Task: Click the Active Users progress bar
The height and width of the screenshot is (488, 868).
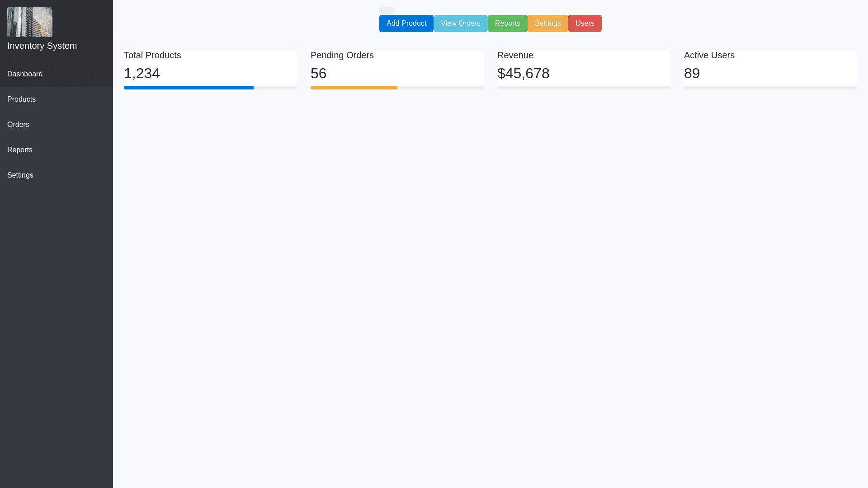Action: coord(770,88)
